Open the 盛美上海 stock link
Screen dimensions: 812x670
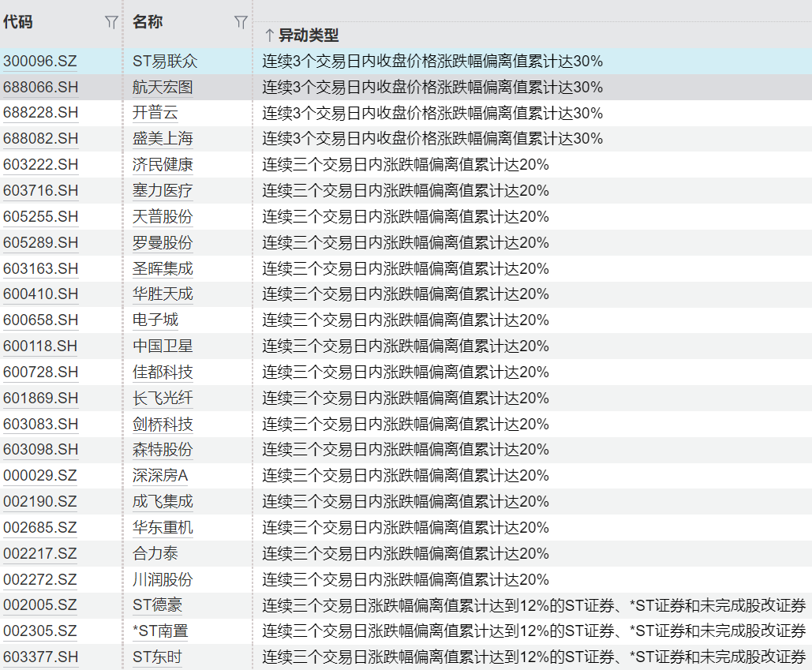(x=163, y=139)
